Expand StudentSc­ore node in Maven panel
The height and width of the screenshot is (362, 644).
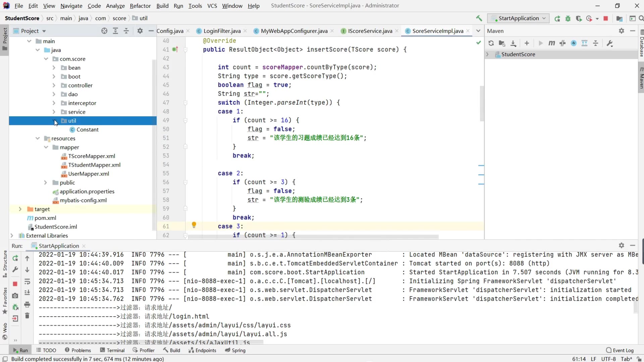click(x=487, y=54)
